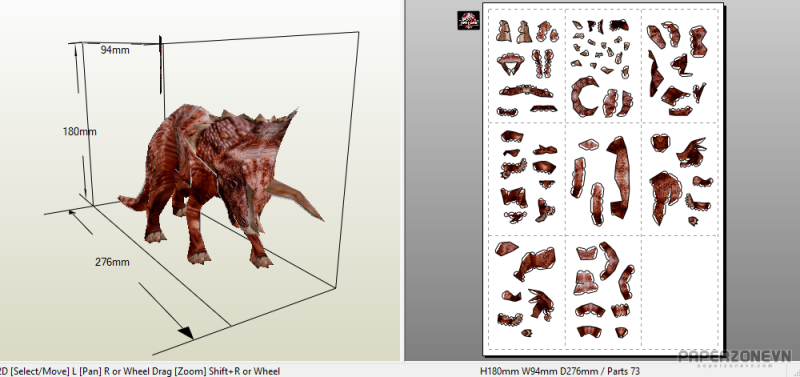The height and width of the screenshot is (377, 800).
Task: Select the wide scalloped frill part on the first page
Action: 526,91
